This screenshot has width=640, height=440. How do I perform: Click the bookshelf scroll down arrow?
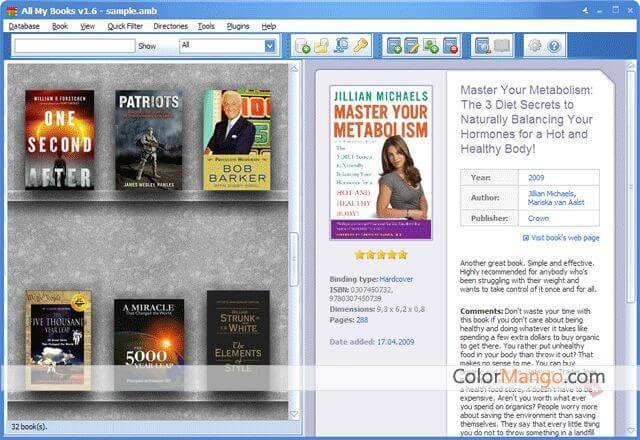tap(294, 415)
